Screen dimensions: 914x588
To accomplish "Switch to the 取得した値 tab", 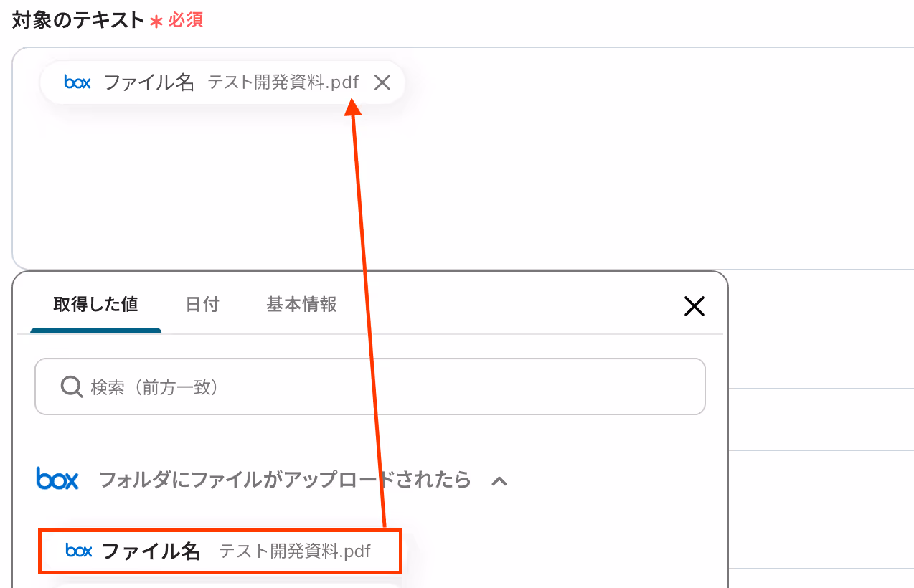I will (x=95, y=305).
